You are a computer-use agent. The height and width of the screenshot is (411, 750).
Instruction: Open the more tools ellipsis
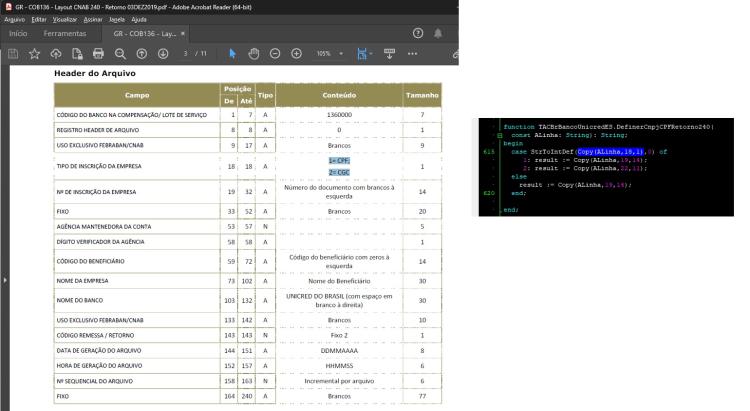pos(412,54)
